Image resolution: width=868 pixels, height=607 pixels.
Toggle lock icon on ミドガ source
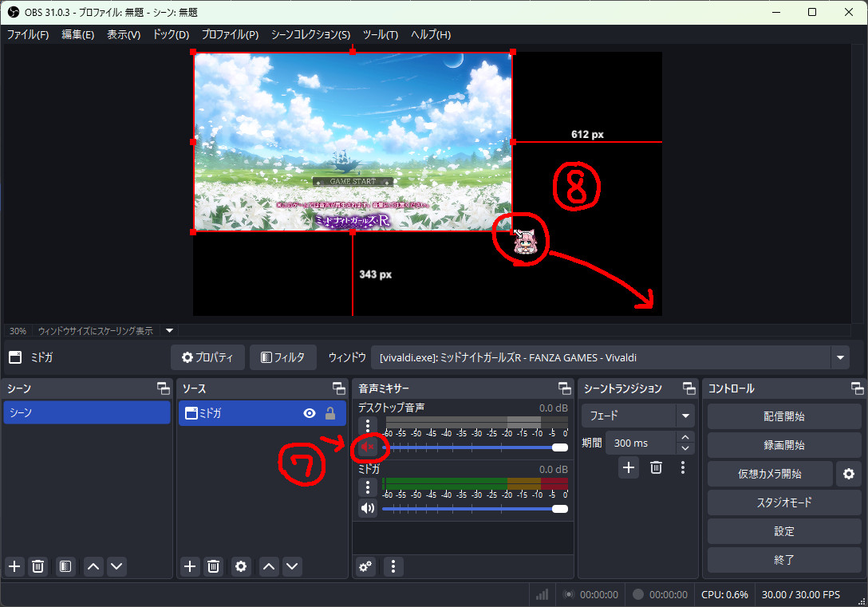point(330,413)
